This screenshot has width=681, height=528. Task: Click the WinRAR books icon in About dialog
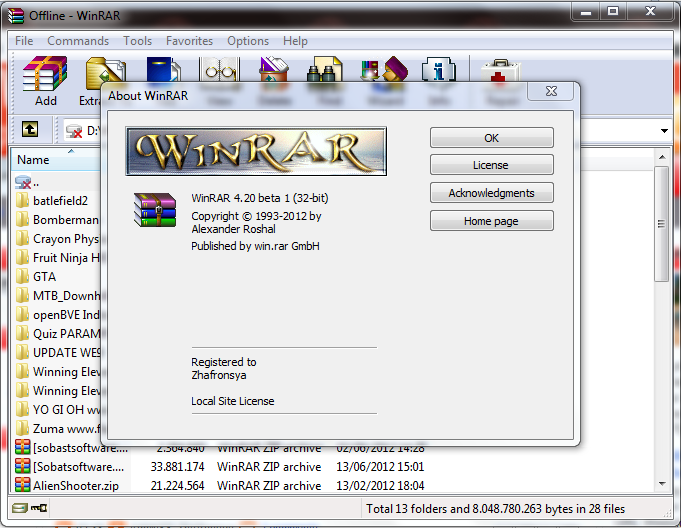point(155,210)
